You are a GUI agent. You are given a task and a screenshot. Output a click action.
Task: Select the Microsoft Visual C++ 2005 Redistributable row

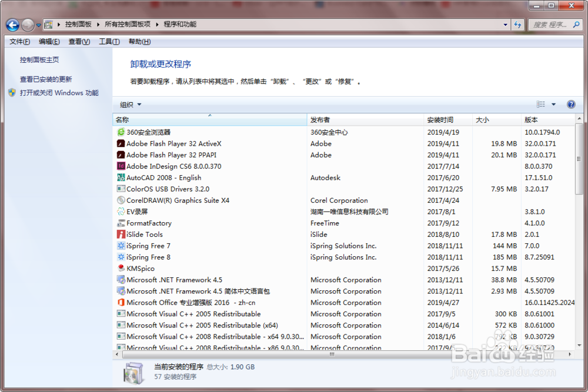(344, 314)
